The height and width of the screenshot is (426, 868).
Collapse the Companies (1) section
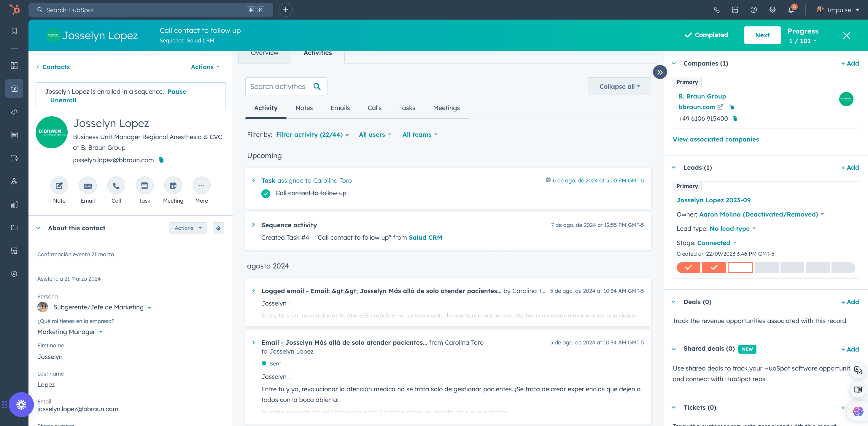(x=674, y=63)
